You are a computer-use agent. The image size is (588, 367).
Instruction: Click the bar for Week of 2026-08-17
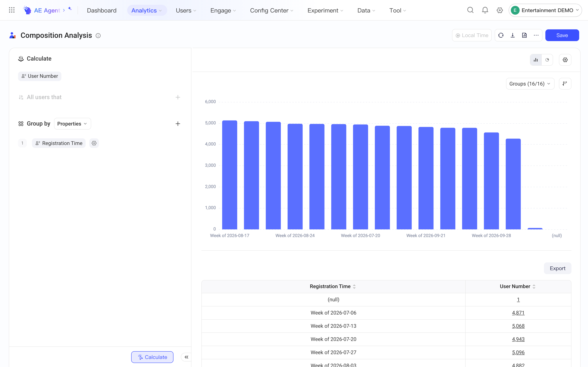pos(230,175)
